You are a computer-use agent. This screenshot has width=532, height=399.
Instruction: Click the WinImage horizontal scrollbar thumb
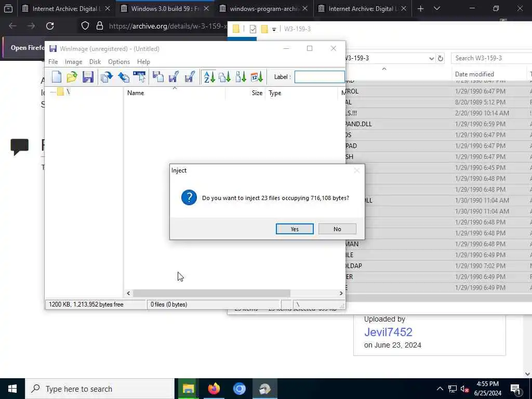point(211,293)
